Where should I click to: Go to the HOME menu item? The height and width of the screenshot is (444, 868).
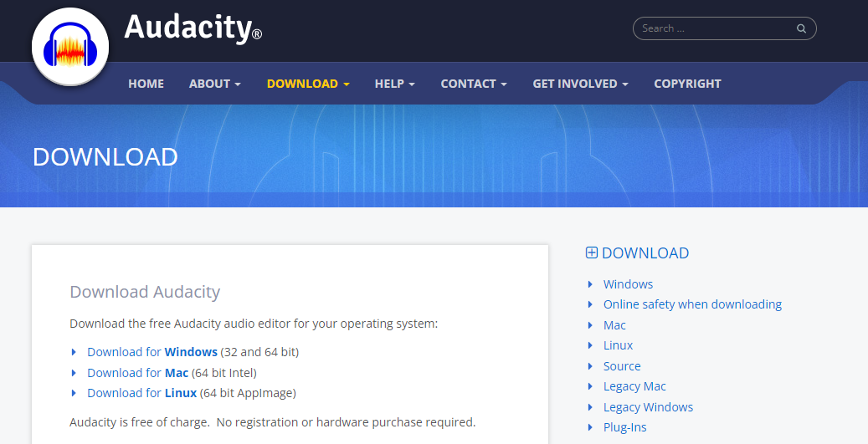146,84
